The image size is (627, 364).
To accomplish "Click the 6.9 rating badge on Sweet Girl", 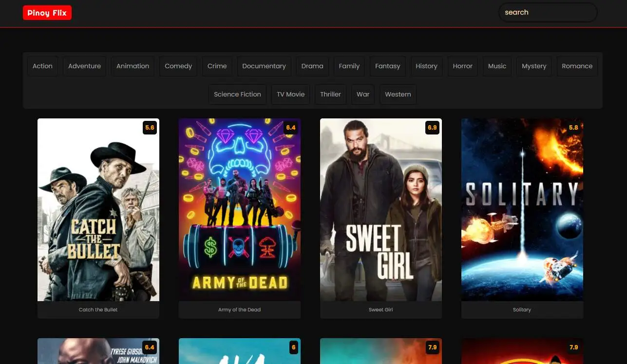I will click(x=432, y=128).
